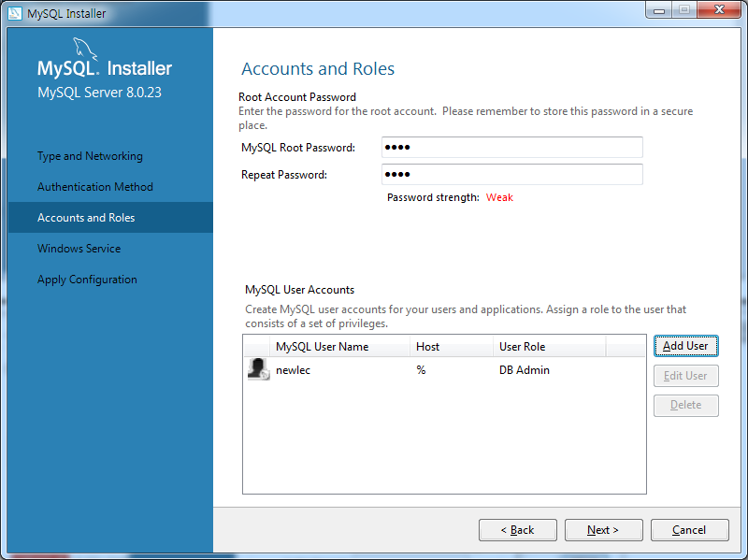748x560 pixels.
Task: Click the Edit User button
Action: tap(685, 376)
